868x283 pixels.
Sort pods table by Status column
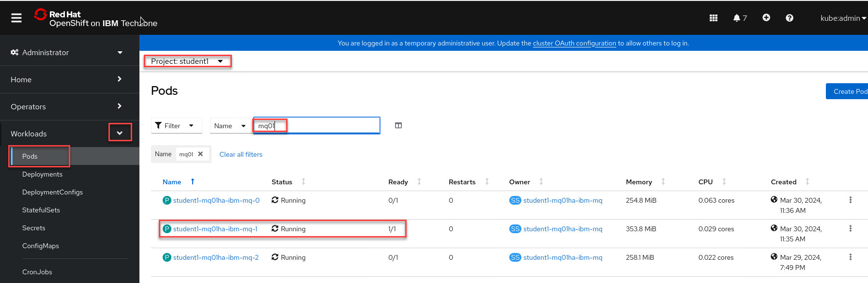coord(282,182)
